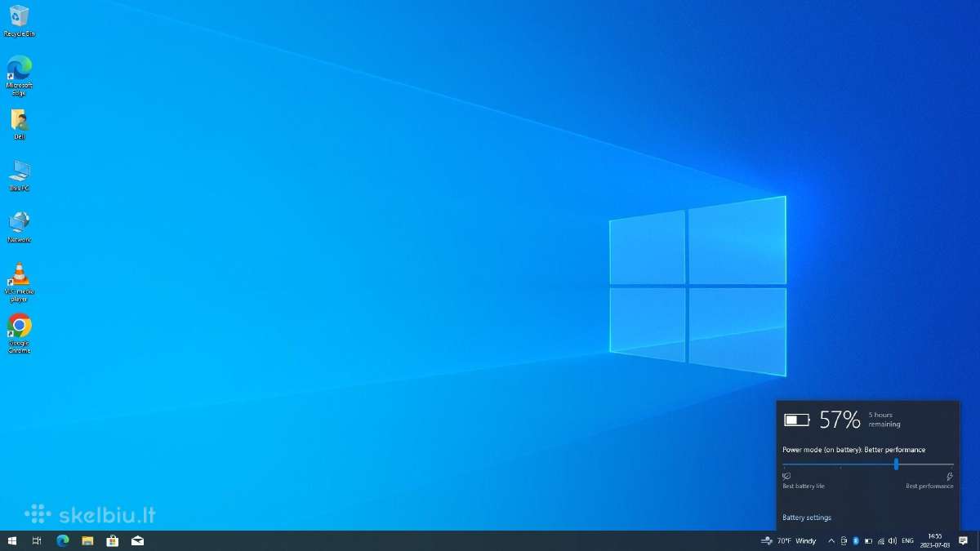Select the VLC media player shortcut
The width and height of the screenshot is (980, 551).
pyautogui.click(x=19, y=282)
